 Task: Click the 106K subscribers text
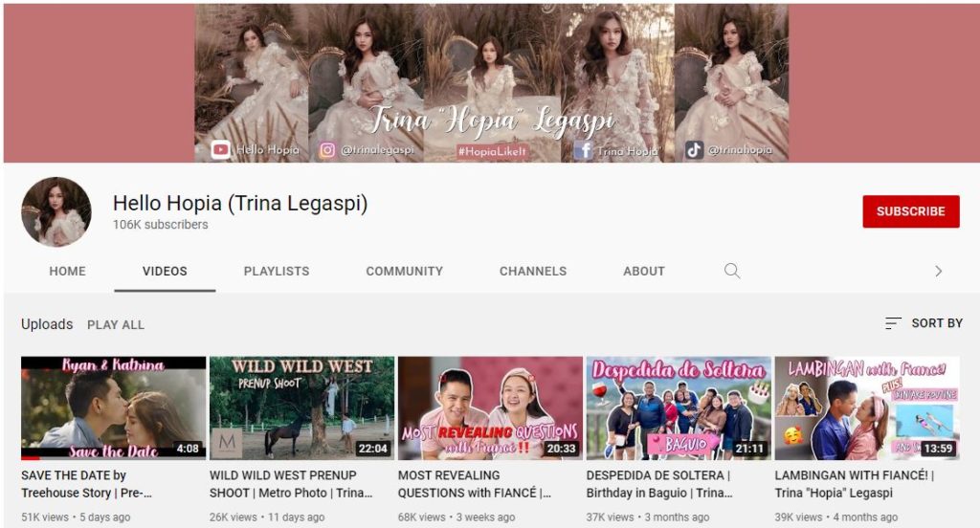(x=161, y=225)
